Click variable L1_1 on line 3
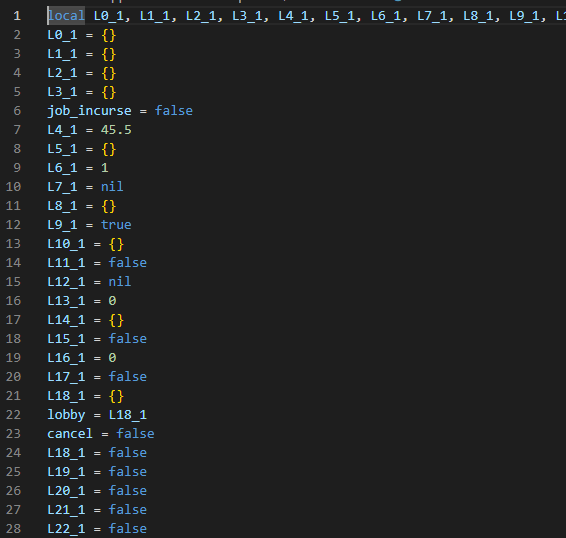This screenshot has width=566, height=538. pos(62,54)
